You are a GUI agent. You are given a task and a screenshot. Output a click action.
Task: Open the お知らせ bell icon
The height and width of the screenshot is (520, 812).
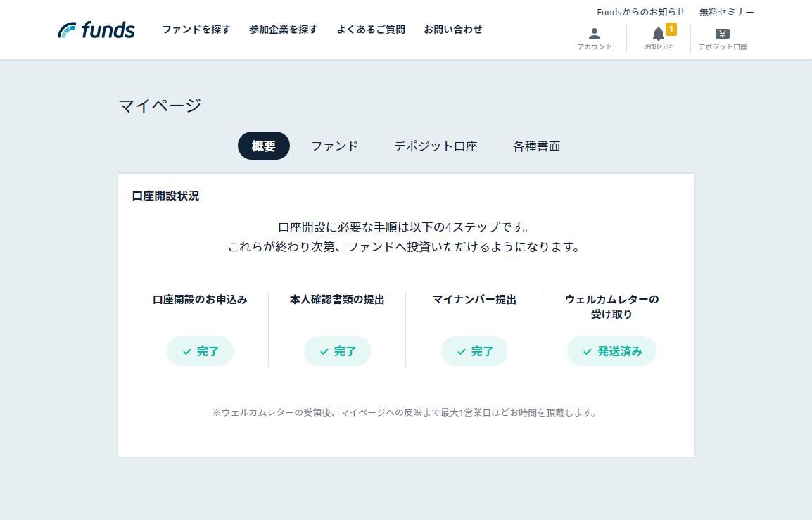(658, 34)
